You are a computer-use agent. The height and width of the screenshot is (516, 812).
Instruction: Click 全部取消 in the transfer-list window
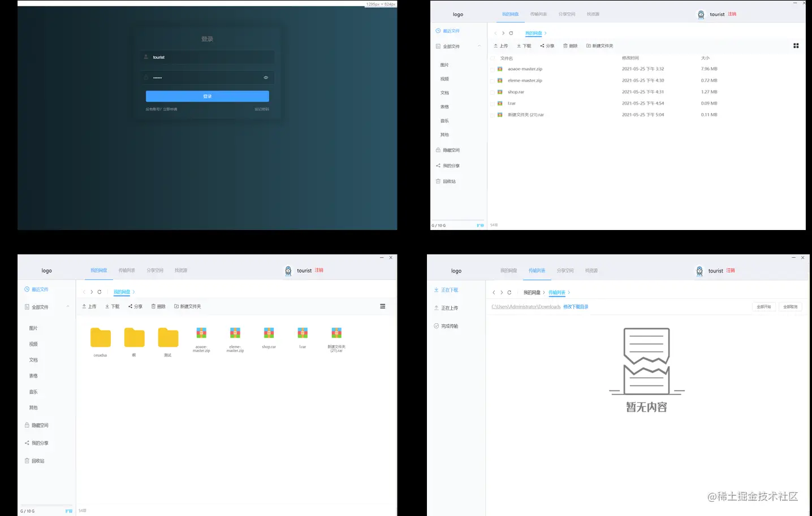tap(791, 307)
